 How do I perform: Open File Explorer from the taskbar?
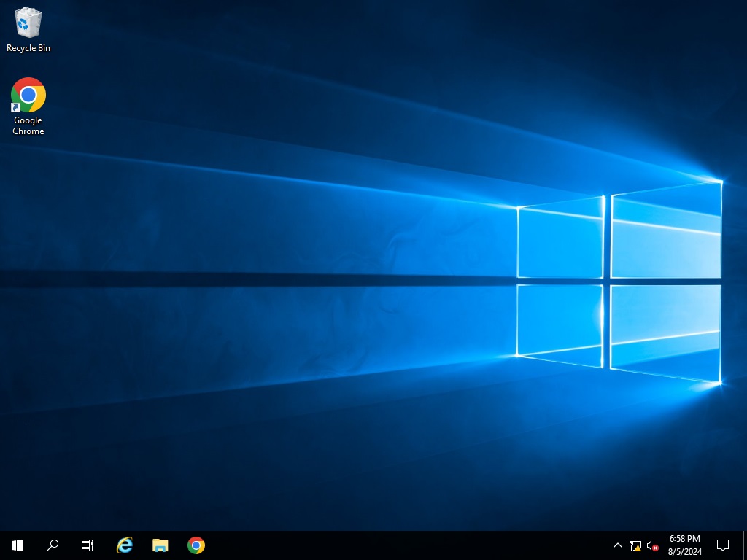coord(160,545)
